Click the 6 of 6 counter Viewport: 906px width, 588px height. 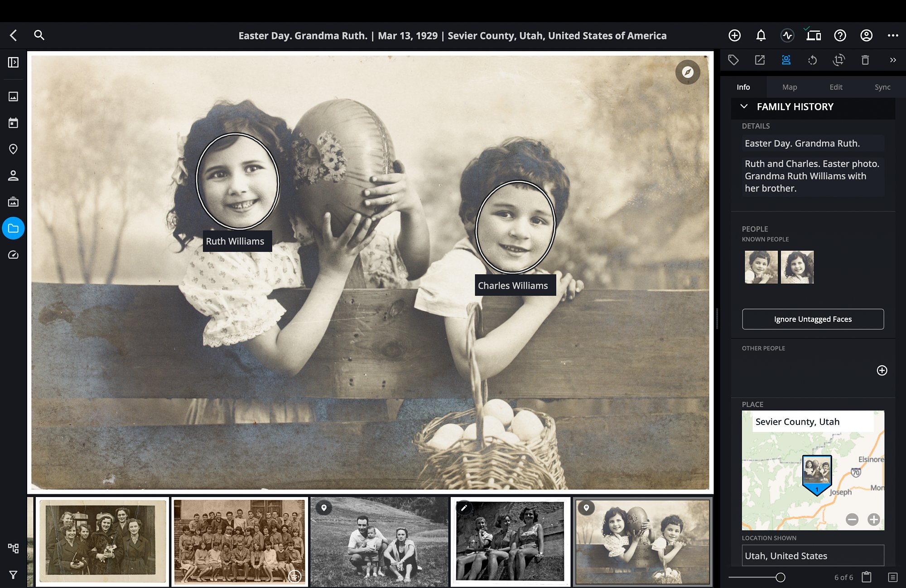pos(843,577)
